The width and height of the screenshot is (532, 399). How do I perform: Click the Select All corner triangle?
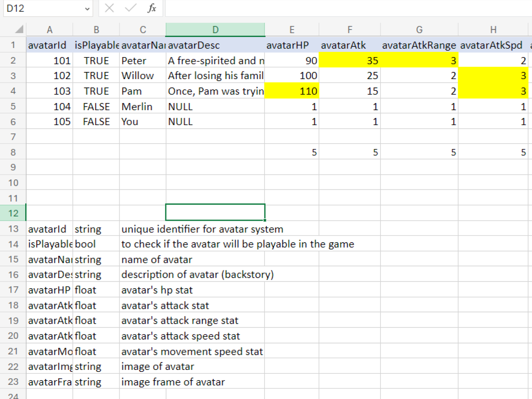[18, 30]
